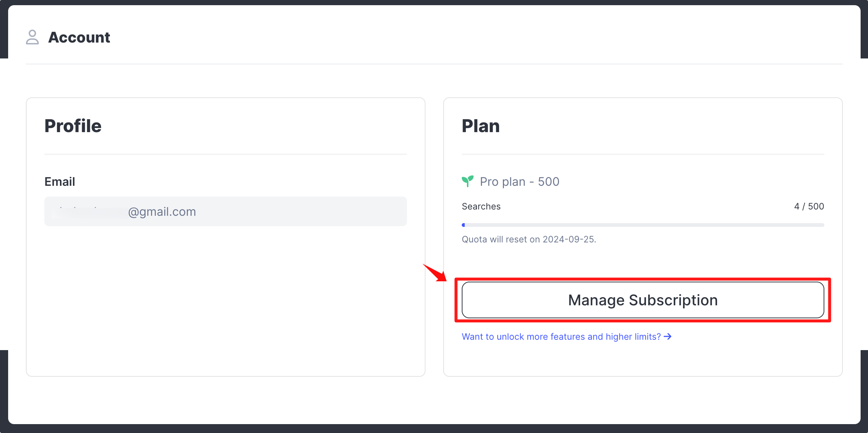
Task: Click the email address field
Action: (x=225, y=211)
